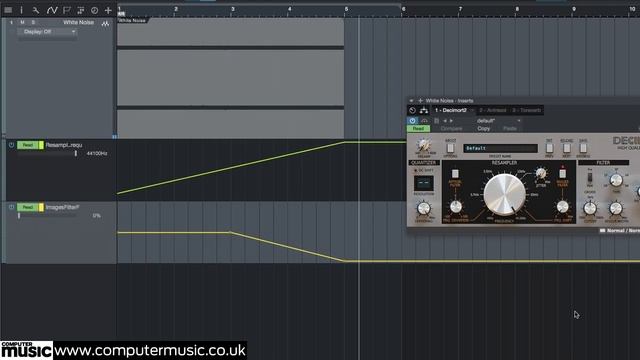The image size is (640, 360).
Task: Click bar 7 on the timeline ruler
Action: 460,10
